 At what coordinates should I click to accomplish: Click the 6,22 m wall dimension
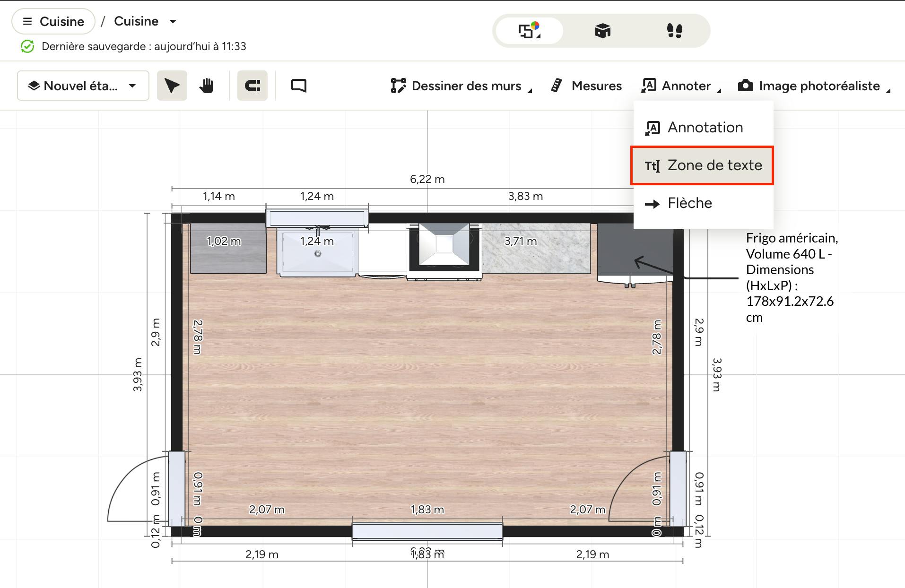coord(427,179)
